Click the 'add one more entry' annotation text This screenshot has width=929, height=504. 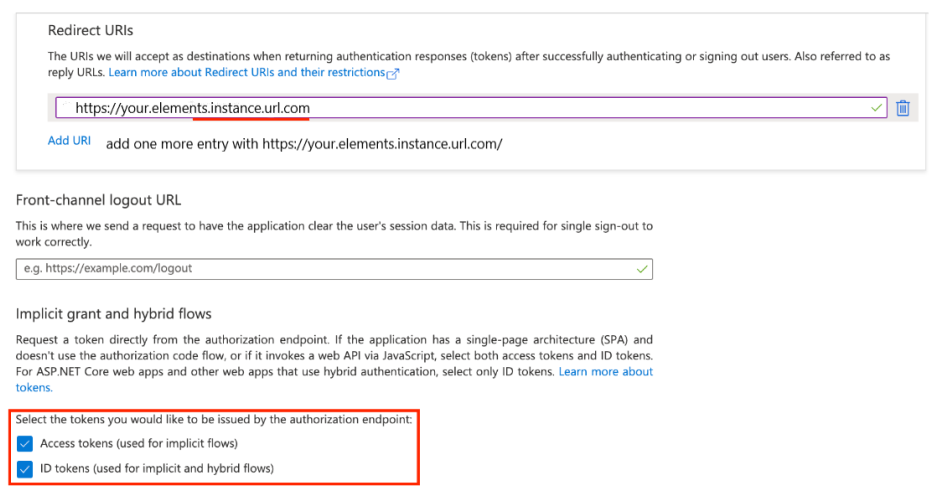coord(304,144)
